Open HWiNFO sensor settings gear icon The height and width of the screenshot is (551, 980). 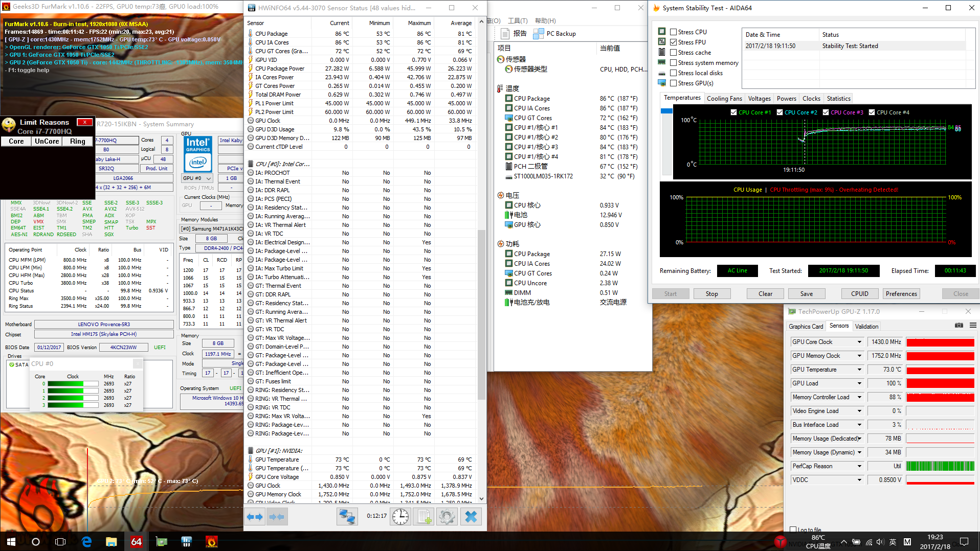pos(447,517)
